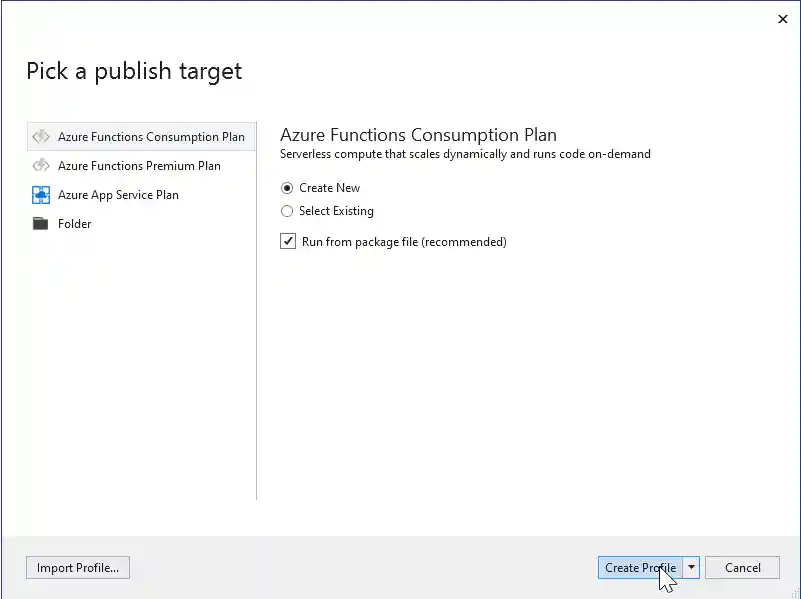Screen dimensions: 801x599
Task: Select "Azure Functions Premium Plan" in the sidebar
Action: click(x=139, y=166)
